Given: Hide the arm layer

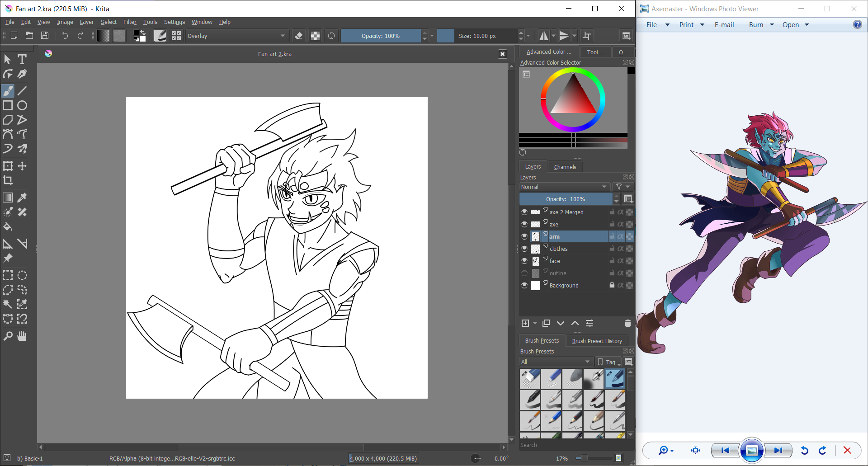Looking at the screenshot, I should tap(524, 236).
